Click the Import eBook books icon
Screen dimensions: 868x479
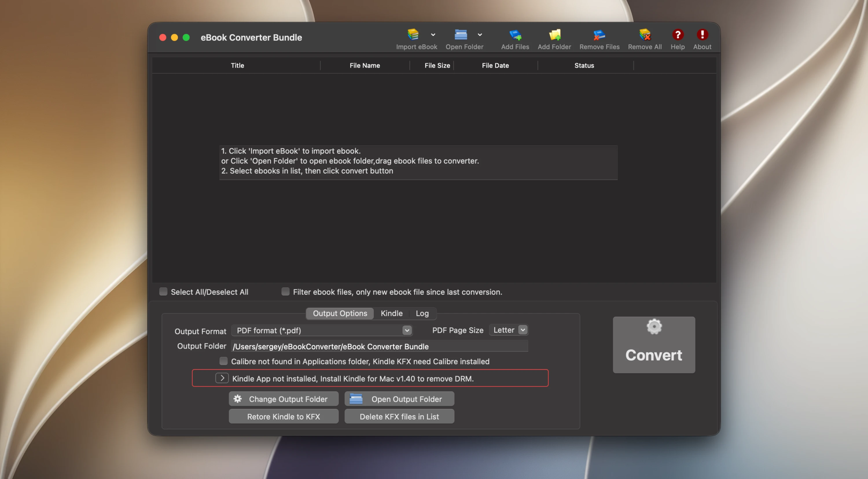[413, 35]
